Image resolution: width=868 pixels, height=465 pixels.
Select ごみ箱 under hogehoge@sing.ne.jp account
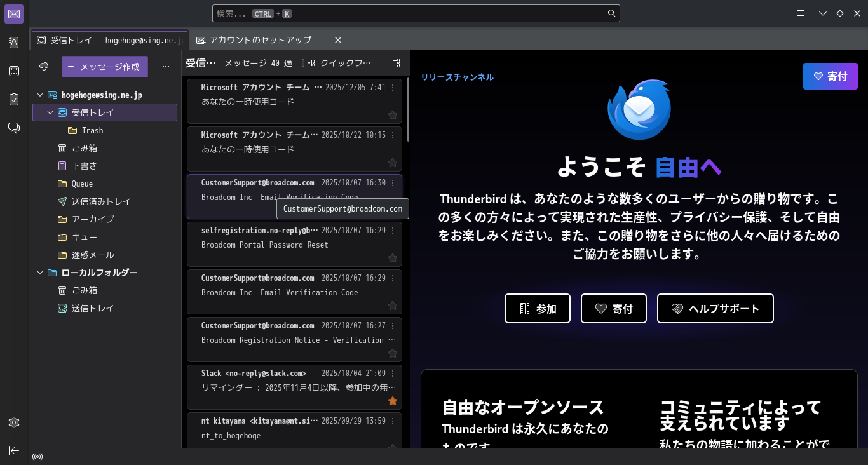tap(105, 148)
